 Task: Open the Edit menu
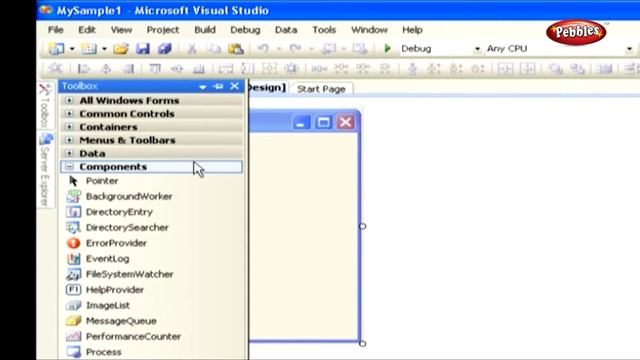87,30
